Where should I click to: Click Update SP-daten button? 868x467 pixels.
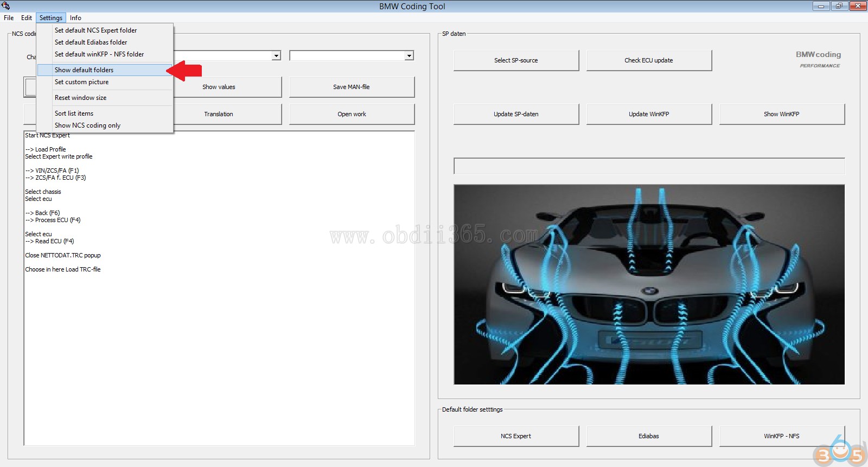pyautogui.click(x=516, y=114)
